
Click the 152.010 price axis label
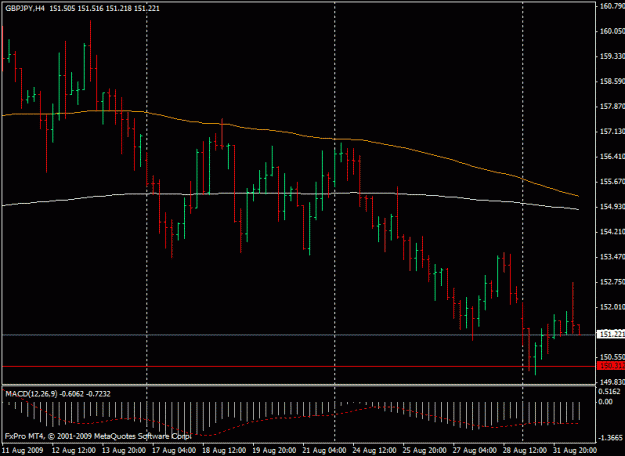click(612, 307)
